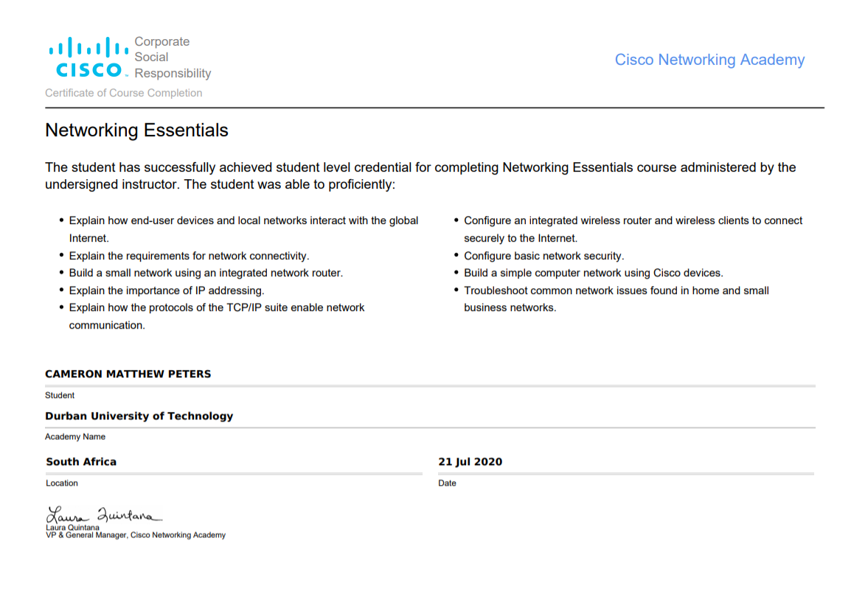
Task: Click the VP & General Manager title line
Action: [136, 535]
